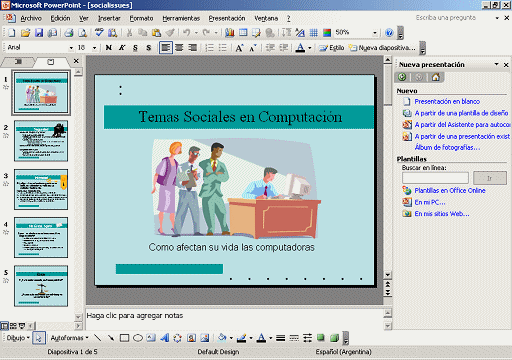Select the Ellipse drawing tool

click(138, 338)
